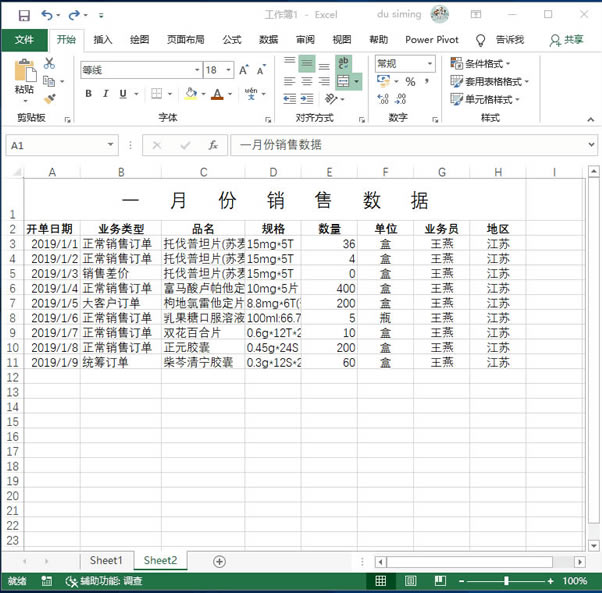This screenshot has width=602, height=593.
Task: Toggle middle vertical alignment
Action: (x=307, y=63)
